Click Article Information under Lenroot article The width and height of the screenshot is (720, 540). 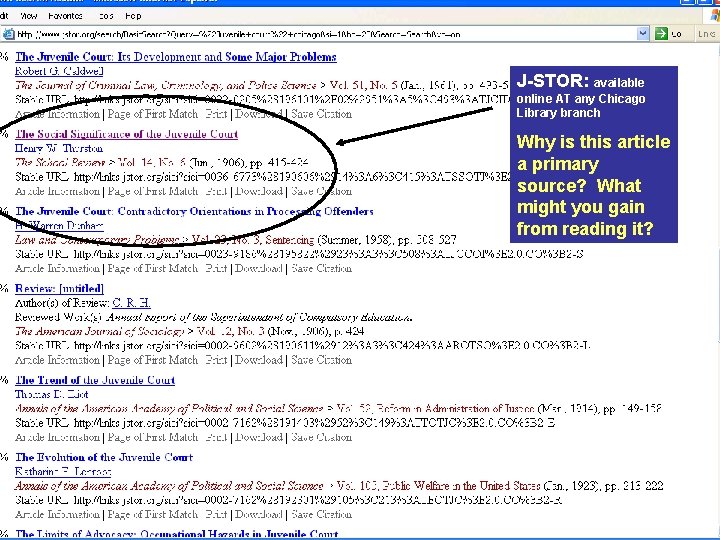click(x=57, y=514)
